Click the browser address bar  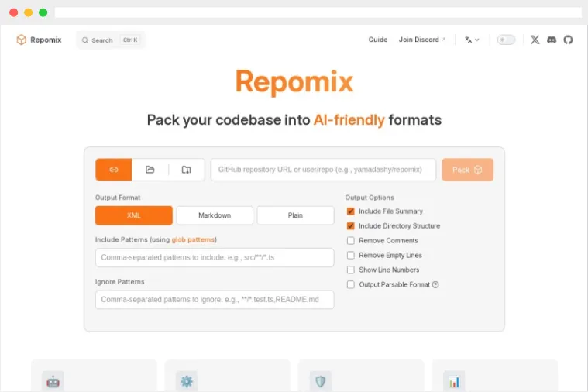click(318, 12)
